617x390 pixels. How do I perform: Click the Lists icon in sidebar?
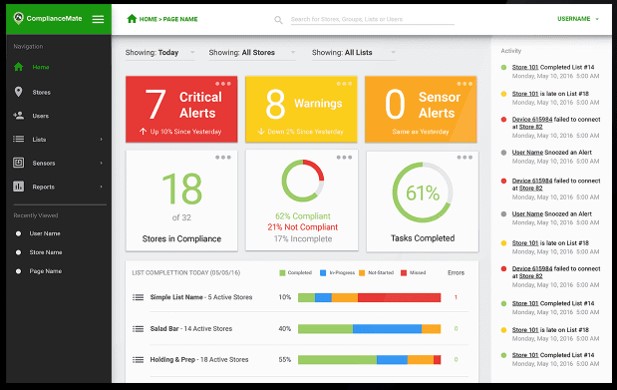pos(18,139)
